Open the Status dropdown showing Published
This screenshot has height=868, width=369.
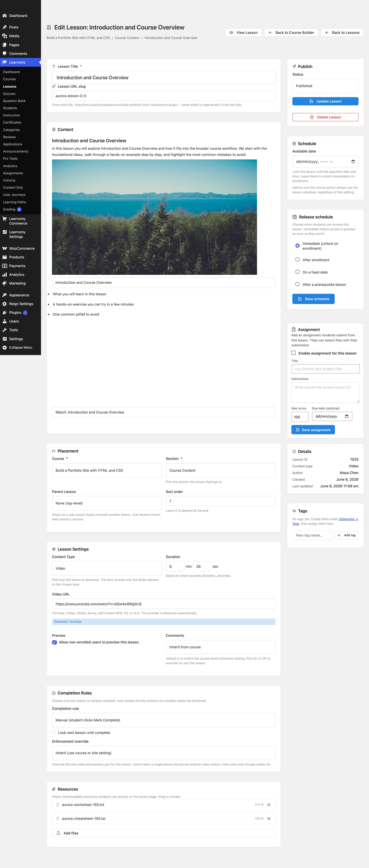coord(325,86)
